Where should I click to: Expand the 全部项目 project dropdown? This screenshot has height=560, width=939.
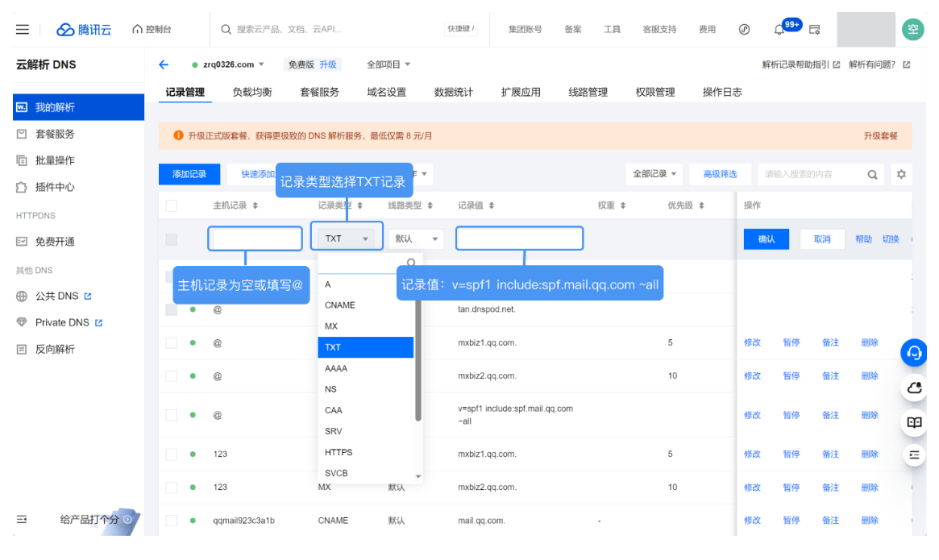(x=388, y=64)
